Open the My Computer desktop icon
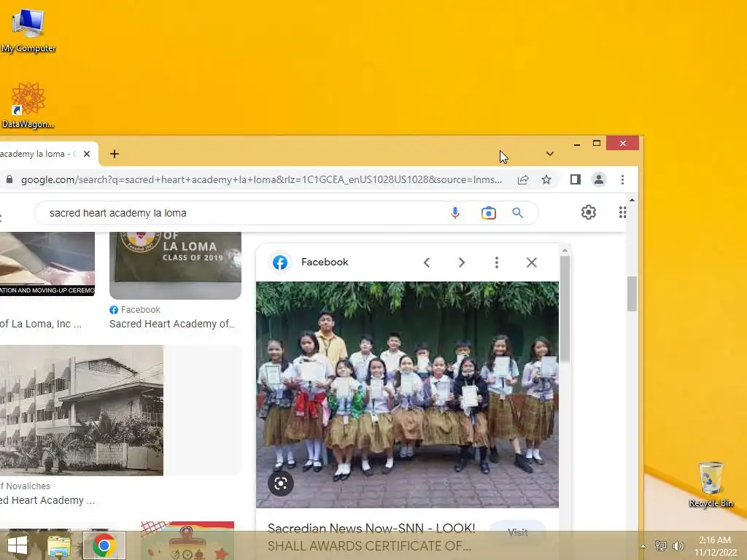 28,31
